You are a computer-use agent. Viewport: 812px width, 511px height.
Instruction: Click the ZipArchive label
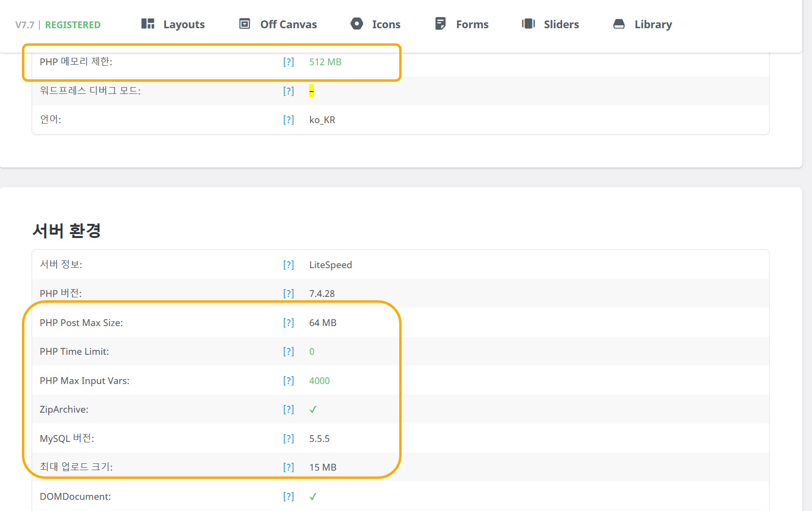[x=64, y=409]
